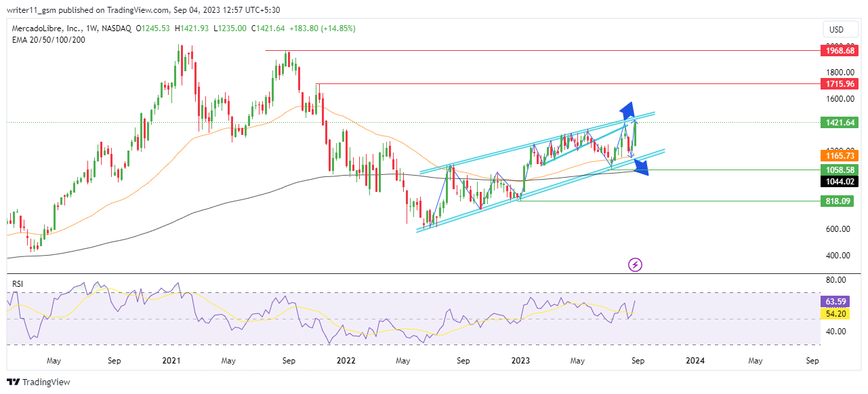Screen dimensions: 868x394
Task: Click the publisher text writer11_gsm at top
Action: click(32, 9)
